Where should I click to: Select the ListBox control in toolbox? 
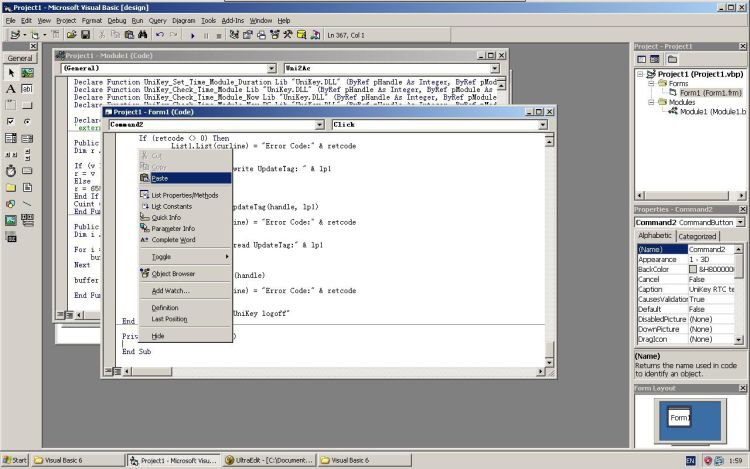click(x=27, y=138)
